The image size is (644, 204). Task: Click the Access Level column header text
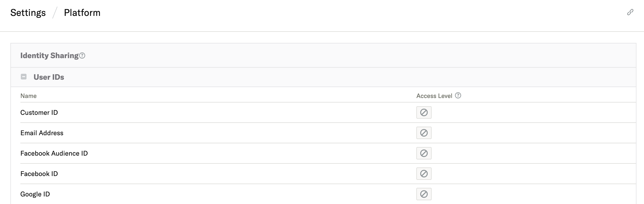tap(434, 96)
